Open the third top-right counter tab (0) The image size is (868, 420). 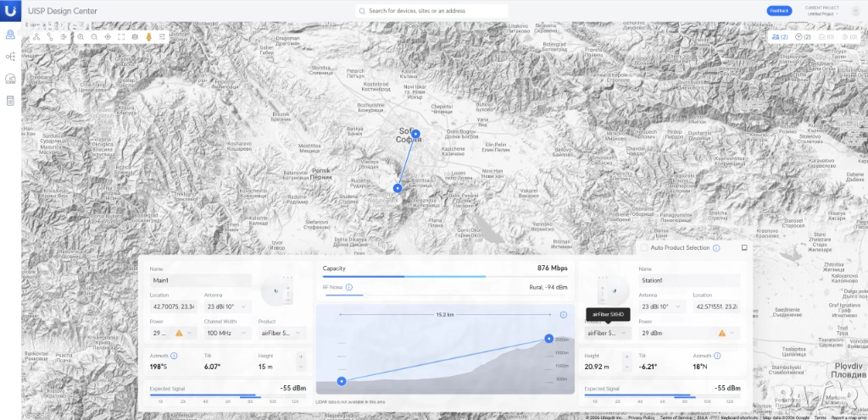[x=826, y=37]
